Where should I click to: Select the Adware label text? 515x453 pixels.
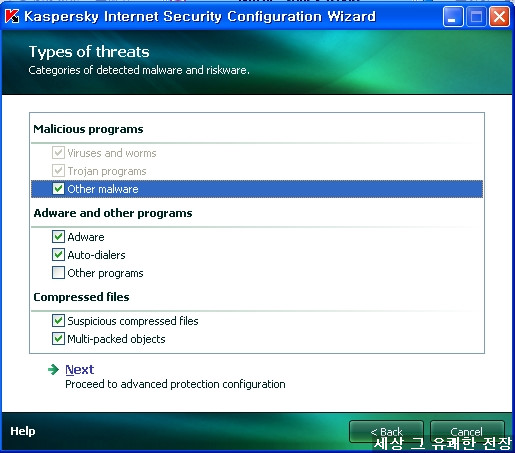(86, 237)
